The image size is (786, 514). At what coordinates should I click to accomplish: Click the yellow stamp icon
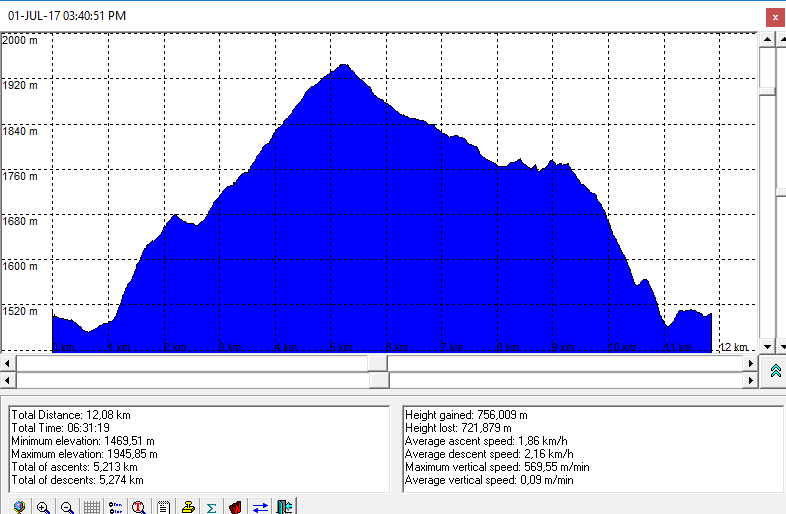click(x=187, y=506)
